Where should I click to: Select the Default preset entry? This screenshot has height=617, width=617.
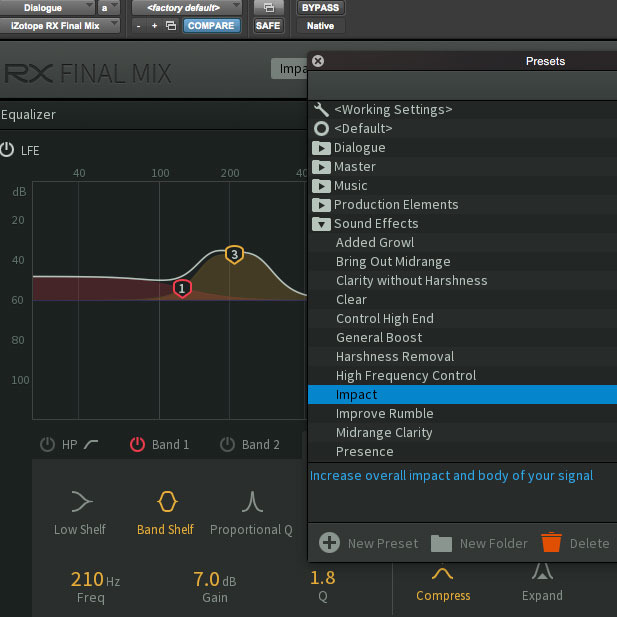[x=462, y=129]
